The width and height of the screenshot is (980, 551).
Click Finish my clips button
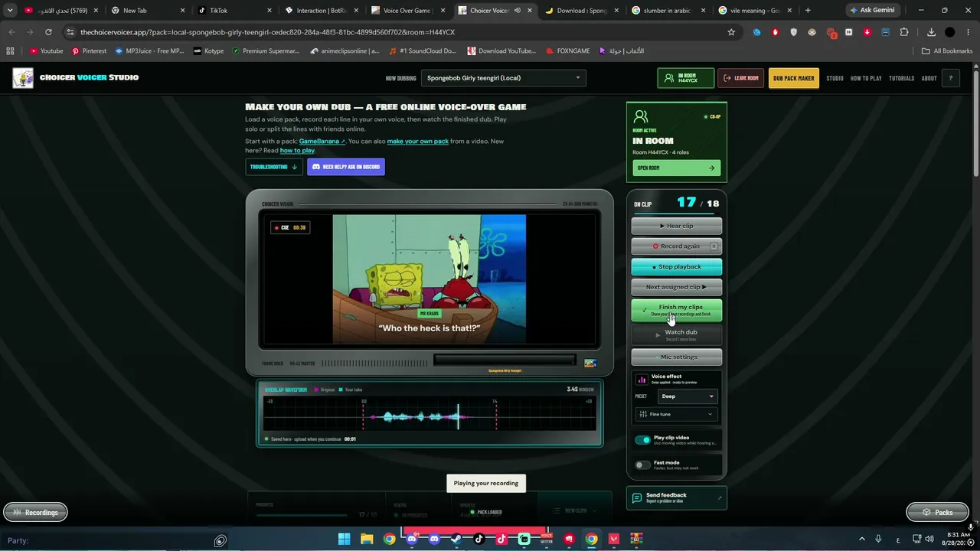677,310
